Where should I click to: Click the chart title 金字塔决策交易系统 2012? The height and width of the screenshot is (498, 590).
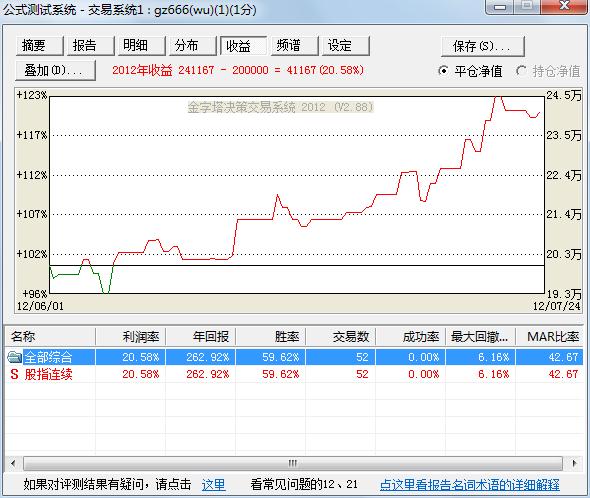click(281, 107)
